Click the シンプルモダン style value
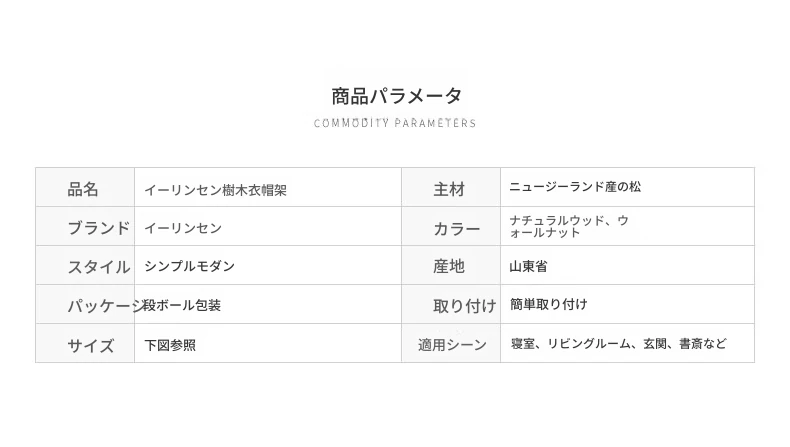The height and width of the screenshot is (447, 790). pos(189,266)
